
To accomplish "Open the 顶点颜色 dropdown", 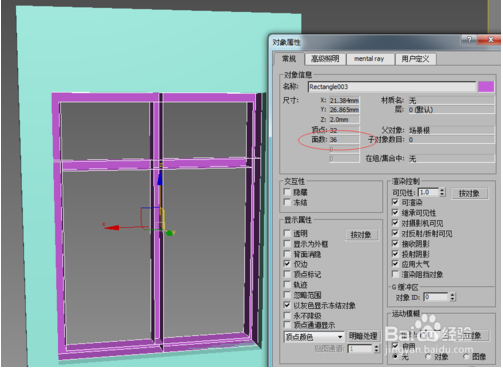I will 314,337.
